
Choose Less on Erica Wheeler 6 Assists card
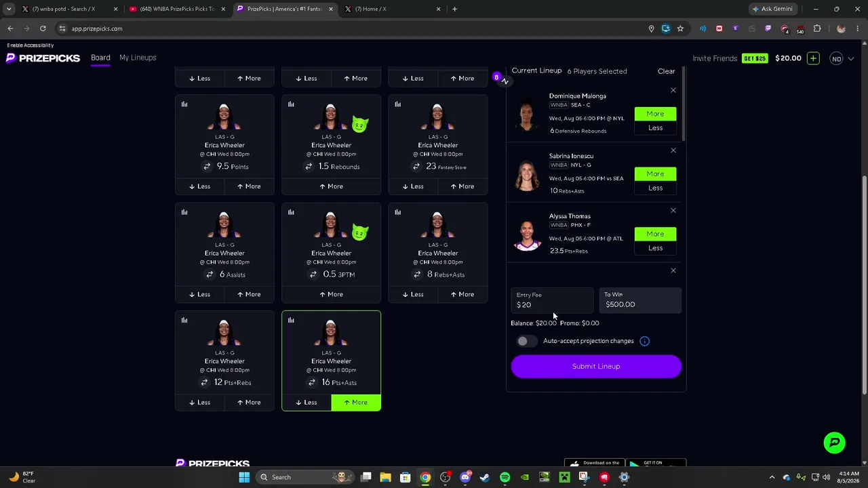(x=199, y=294)
